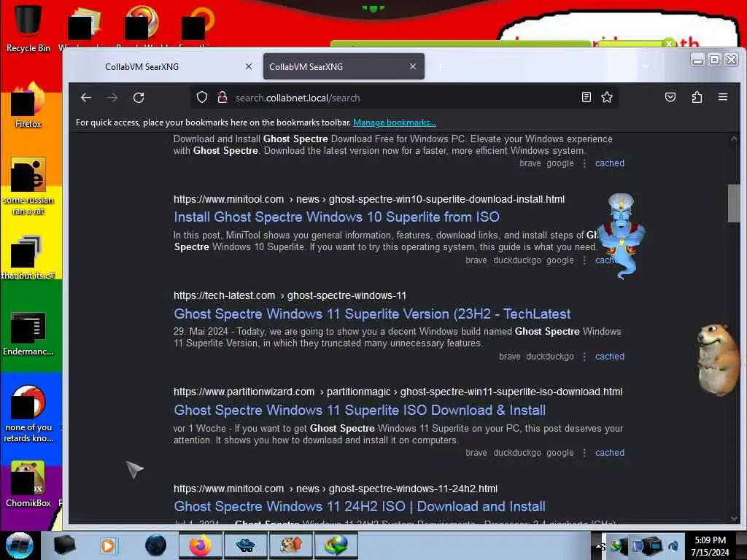Open the media player taskbar icon
747x560 pixels.
pos(108,545)
